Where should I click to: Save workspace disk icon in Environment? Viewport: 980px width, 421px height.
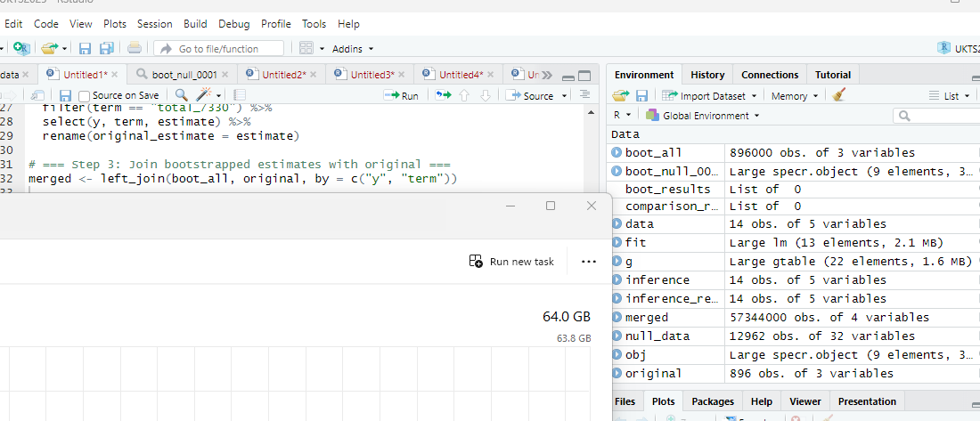click(641, 95)
